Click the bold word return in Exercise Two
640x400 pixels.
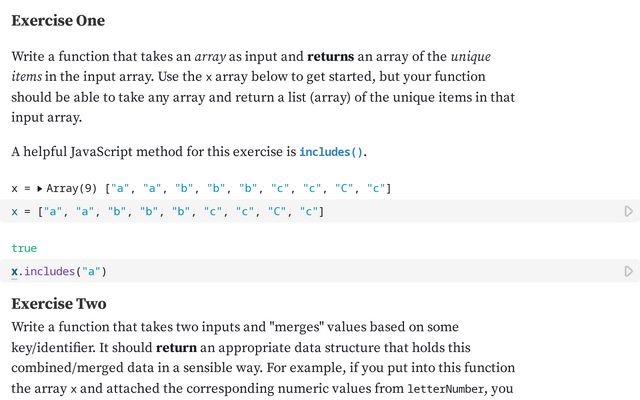pos(176,347)
